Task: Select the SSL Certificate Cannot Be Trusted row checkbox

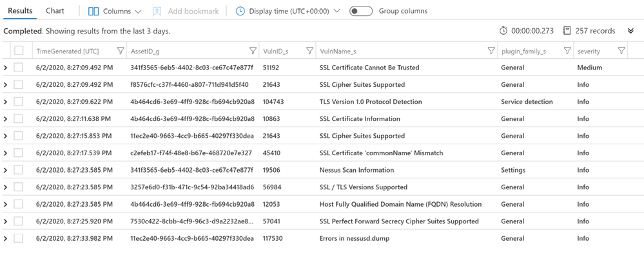Action: click(19, 68)
